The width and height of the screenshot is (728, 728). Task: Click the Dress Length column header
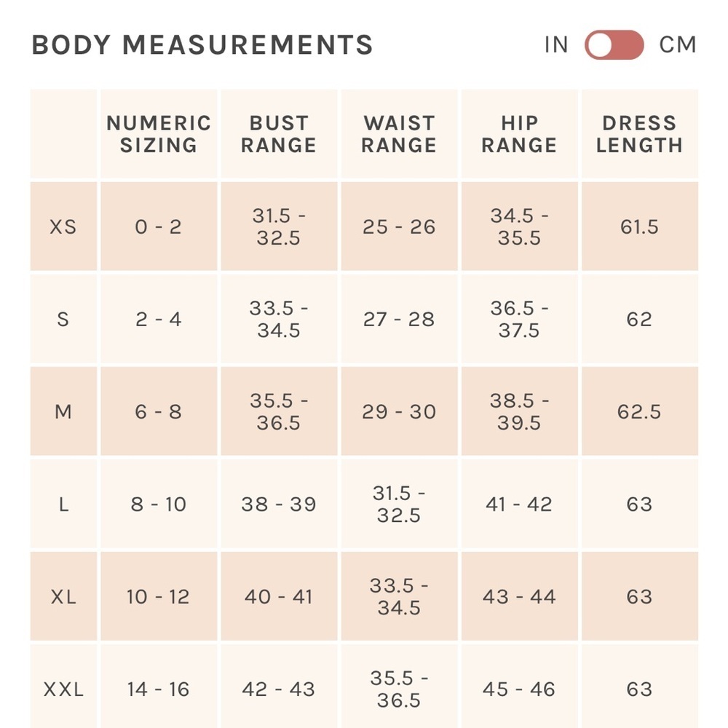[x=639, y=134]
